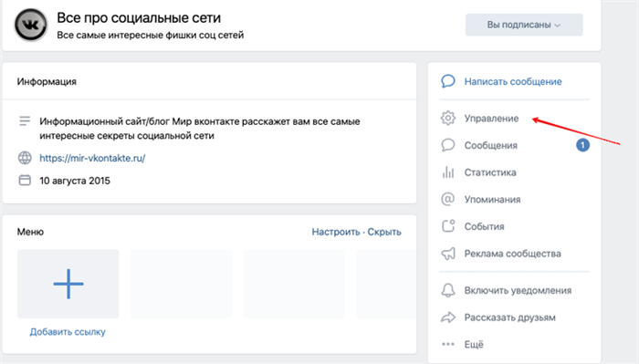
Task: Toggle Включить уведомления notifications
Action: [x=518, y=290]
